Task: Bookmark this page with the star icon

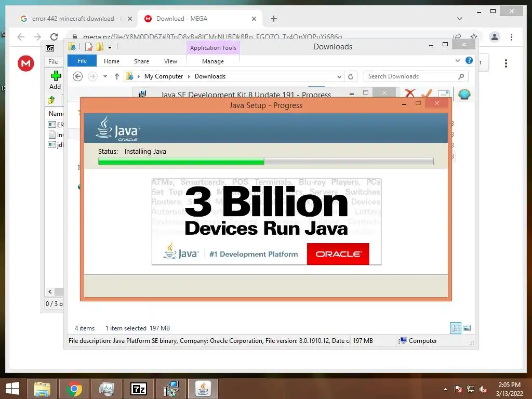Action: click(474, 37)
